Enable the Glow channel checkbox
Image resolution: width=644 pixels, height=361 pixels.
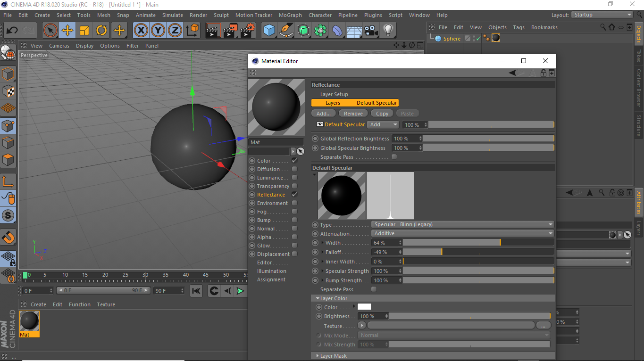click(x=294, y=246)
